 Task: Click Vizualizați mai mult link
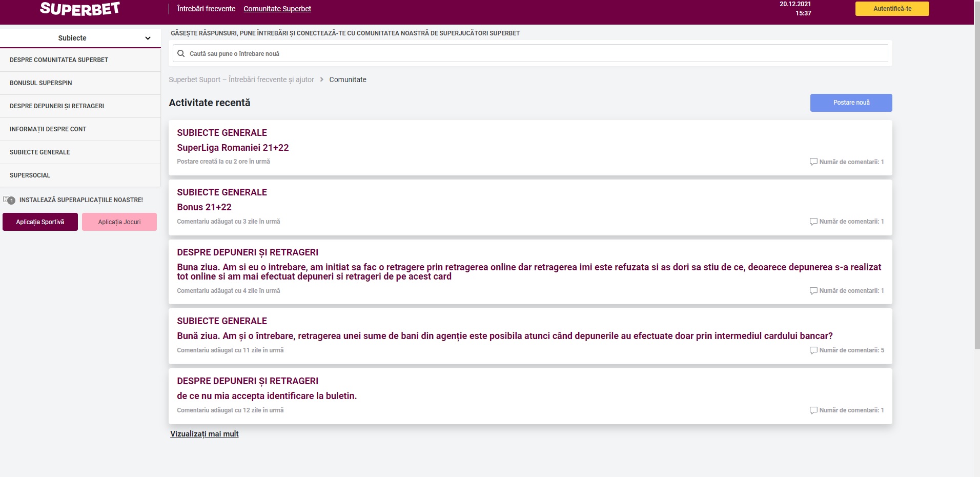[205, 434]
